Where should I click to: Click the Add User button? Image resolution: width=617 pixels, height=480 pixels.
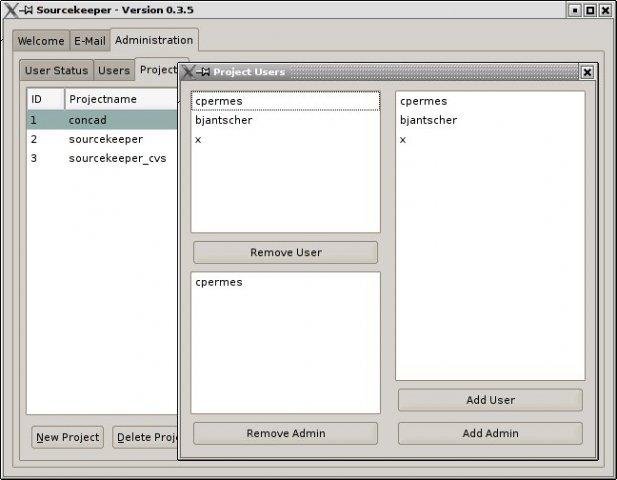click(490, 400)
